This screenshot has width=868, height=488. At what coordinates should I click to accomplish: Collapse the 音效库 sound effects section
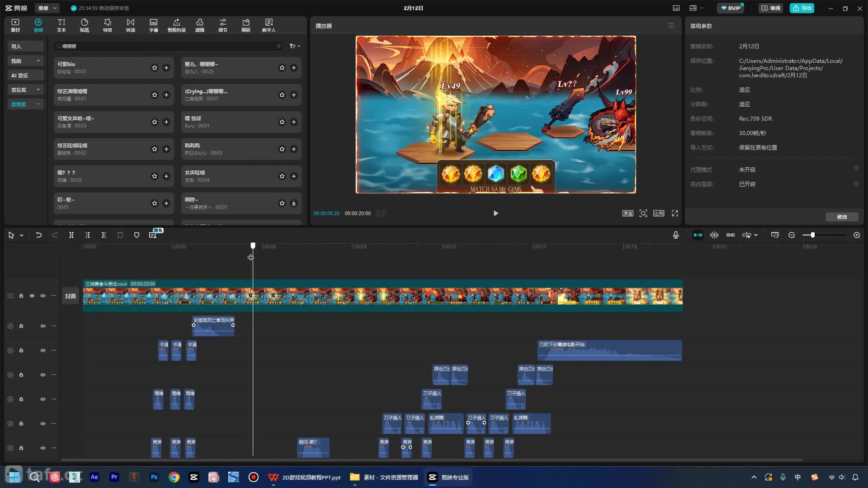click(x=25, y=104)
